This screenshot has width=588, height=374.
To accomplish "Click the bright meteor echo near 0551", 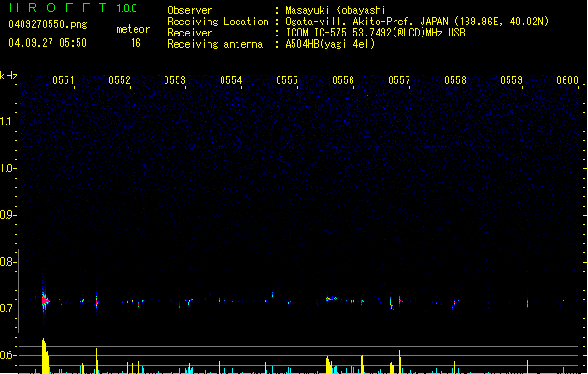I will [x=45, y=300].
